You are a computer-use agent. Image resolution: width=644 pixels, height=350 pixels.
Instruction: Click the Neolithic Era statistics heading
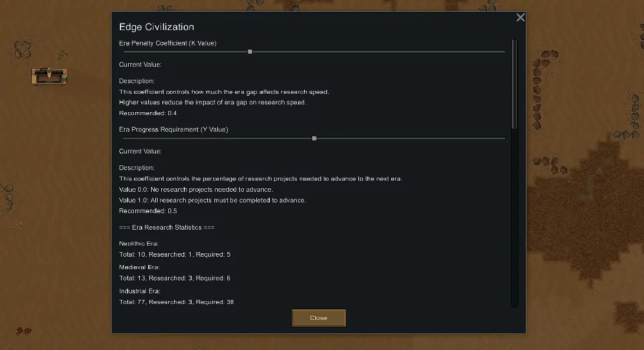[x=139, y=243]
